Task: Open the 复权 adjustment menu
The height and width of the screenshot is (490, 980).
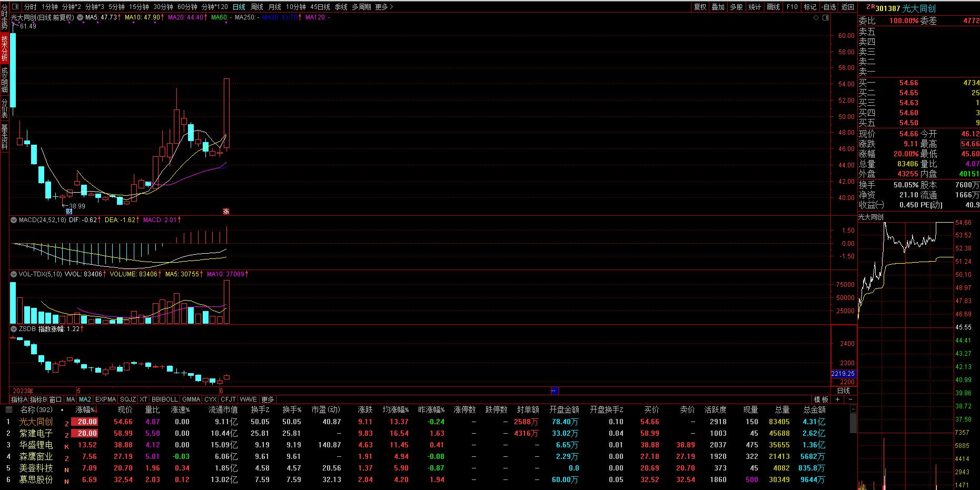Action: (x=700, y=7)
